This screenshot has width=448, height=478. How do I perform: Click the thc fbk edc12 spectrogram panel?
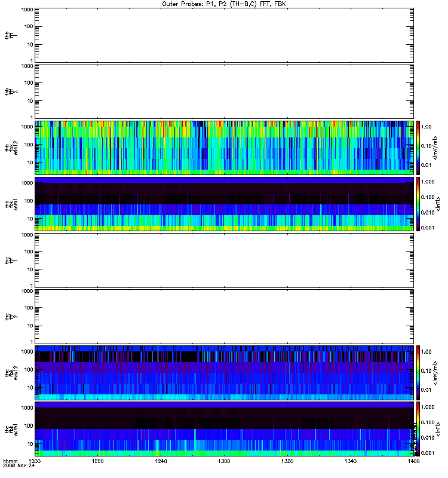[224, 373]
